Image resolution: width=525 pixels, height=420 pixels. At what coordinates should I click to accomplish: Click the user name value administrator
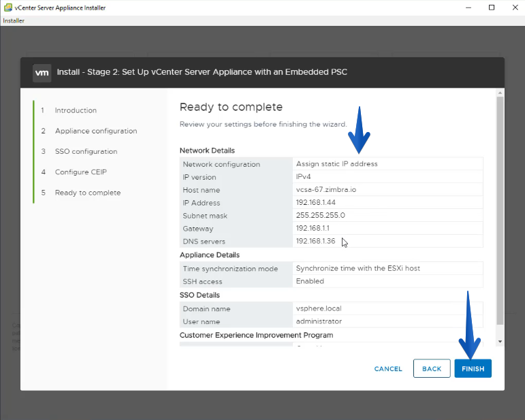tap(319, 321)
